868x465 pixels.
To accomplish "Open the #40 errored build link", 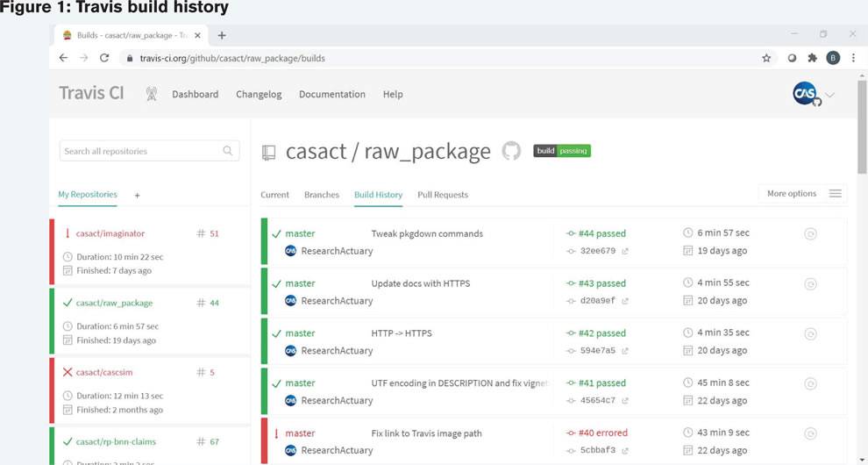I will [603, 433].
